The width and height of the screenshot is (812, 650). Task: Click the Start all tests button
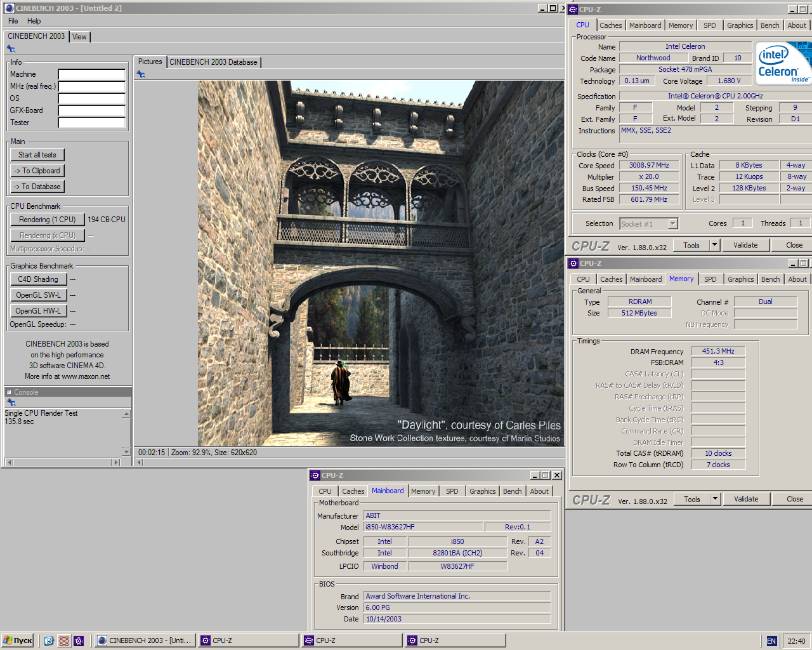[37, 155]
